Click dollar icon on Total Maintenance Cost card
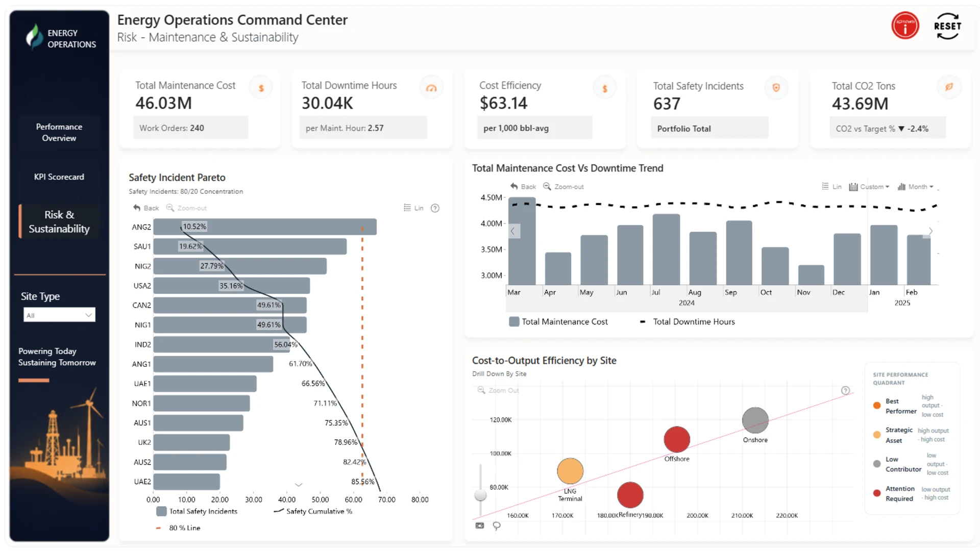The image size is (980, 551). tap(261, 88)
